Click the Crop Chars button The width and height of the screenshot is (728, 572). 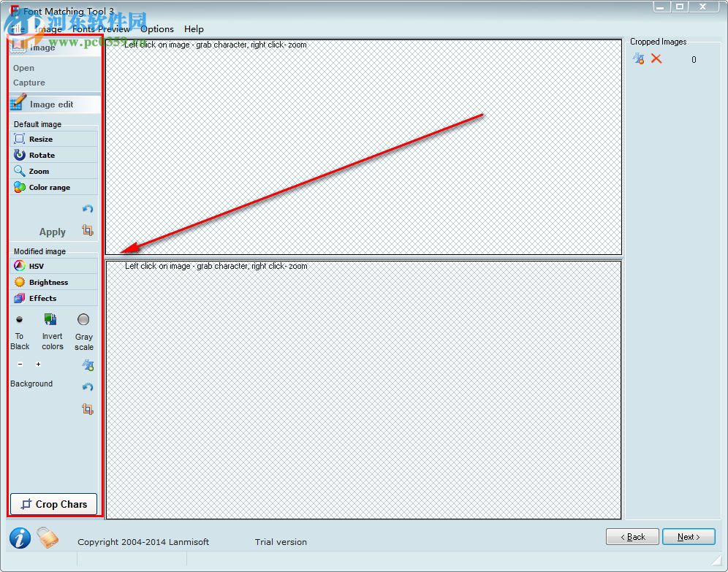[x=53, y=504]
